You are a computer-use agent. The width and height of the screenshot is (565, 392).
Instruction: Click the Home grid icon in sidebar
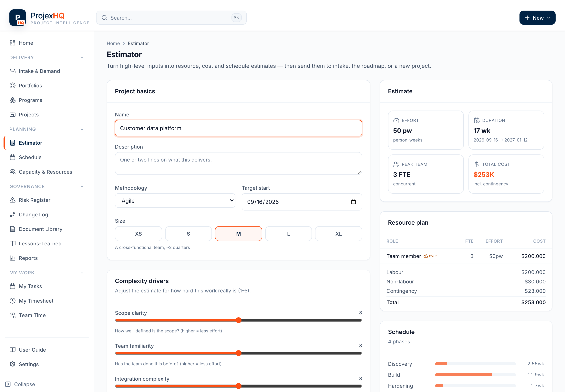pyautogui.click(x=13, y=43)
